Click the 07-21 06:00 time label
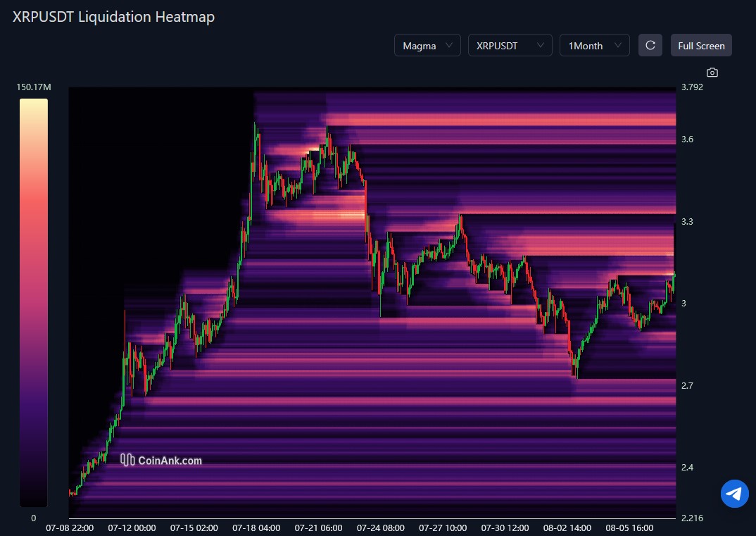 pyautogui.click(x=318, y=528)
